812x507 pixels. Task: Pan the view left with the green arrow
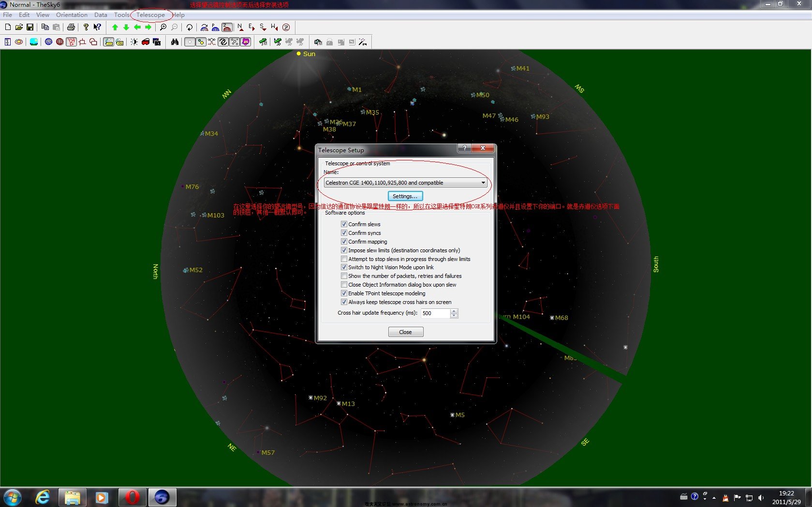(x=137, y=27)
